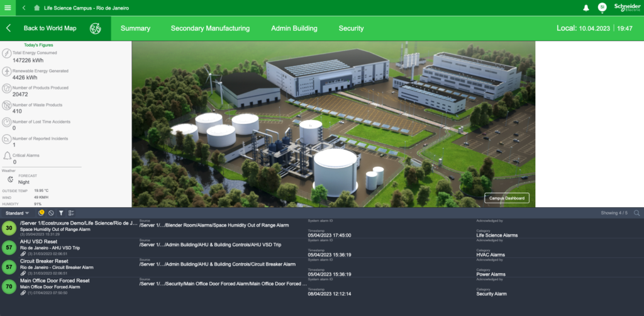644x316 pixels.
Task: Select the priority 30 alarm circle
Action: (9, 229)
